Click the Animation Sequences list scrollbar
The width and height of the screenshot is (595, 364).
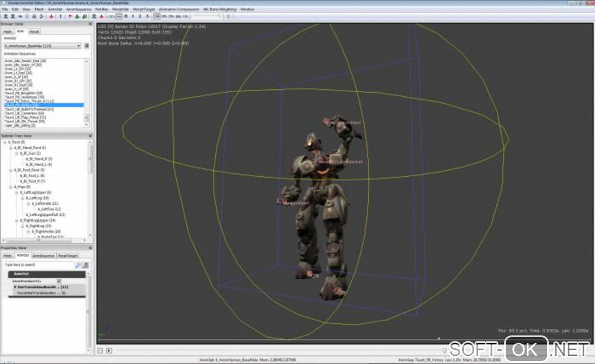[x=87, y=93]
